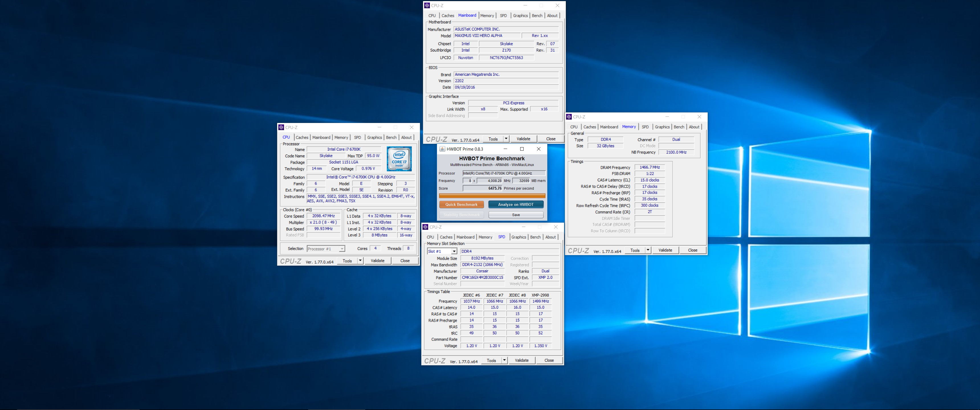
Task: Open Tools dropdown arrow in the Memory window
Action: pos(648,250)
